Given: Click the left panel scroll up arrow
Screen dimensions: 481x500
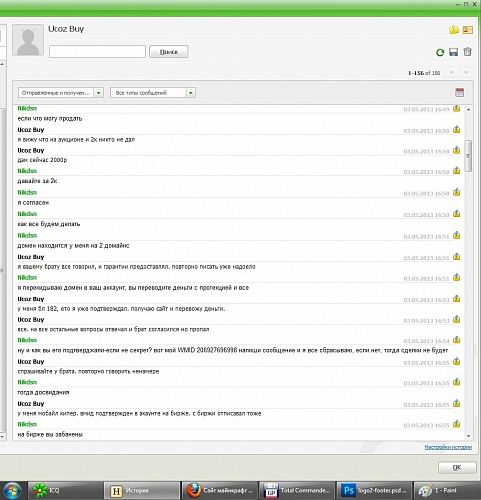Looking at the screenshot, I should 2,64.
